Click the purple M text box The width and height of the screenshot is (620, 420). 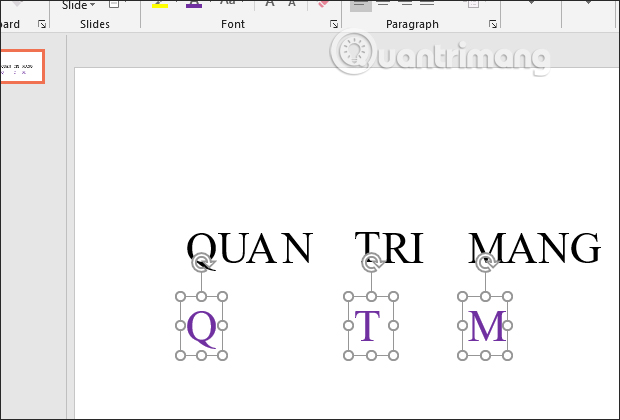(487, 326)
